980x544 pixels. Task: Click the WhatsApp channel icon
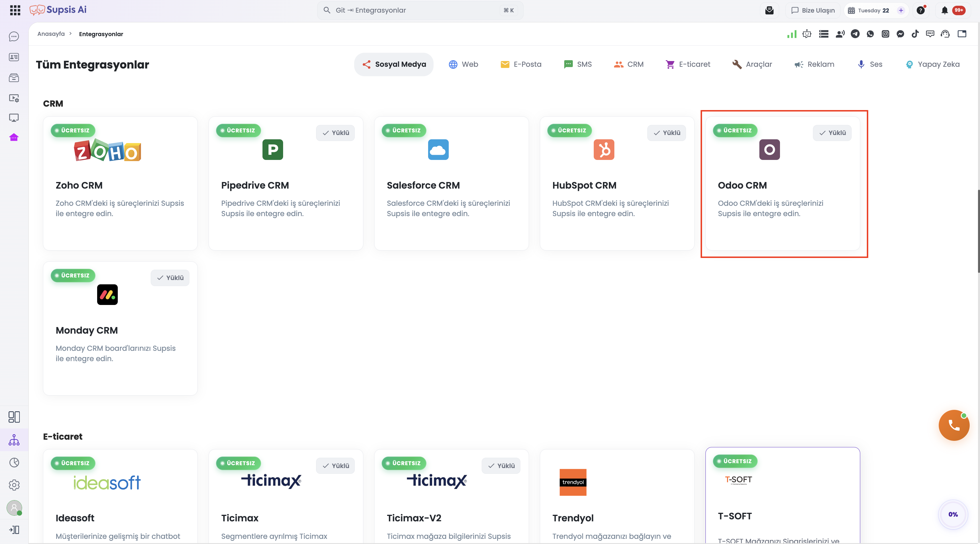point(870,34)
